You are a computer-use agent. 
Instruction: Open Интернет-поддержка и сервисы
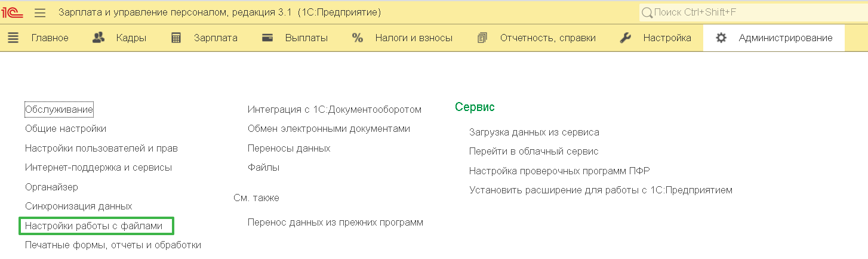(x=99, y=167)
